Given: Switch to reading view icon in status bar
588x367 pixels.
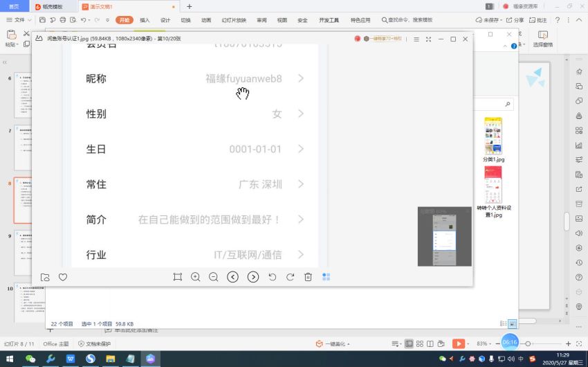Looking at the screenshot, I should (x=430, y=343).
